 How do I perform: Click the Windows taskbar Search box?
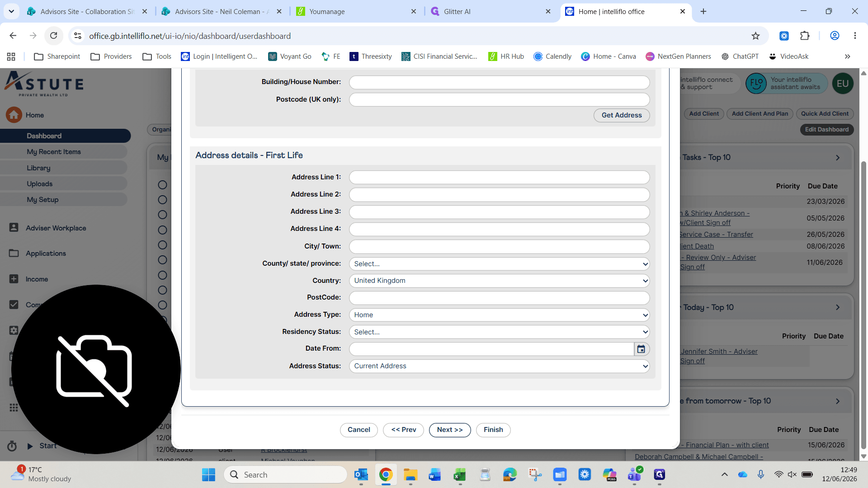point(285,474)
